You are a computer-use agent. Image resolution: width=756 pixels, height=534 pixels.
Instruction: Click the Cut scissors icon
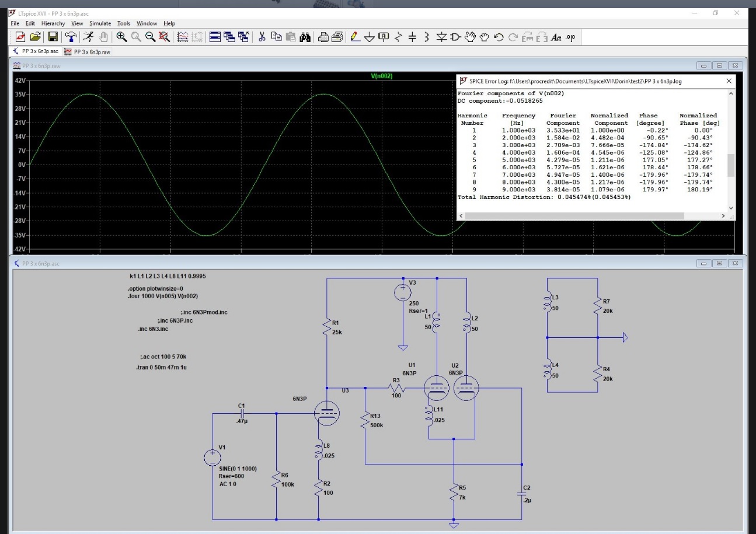point(262,37)
